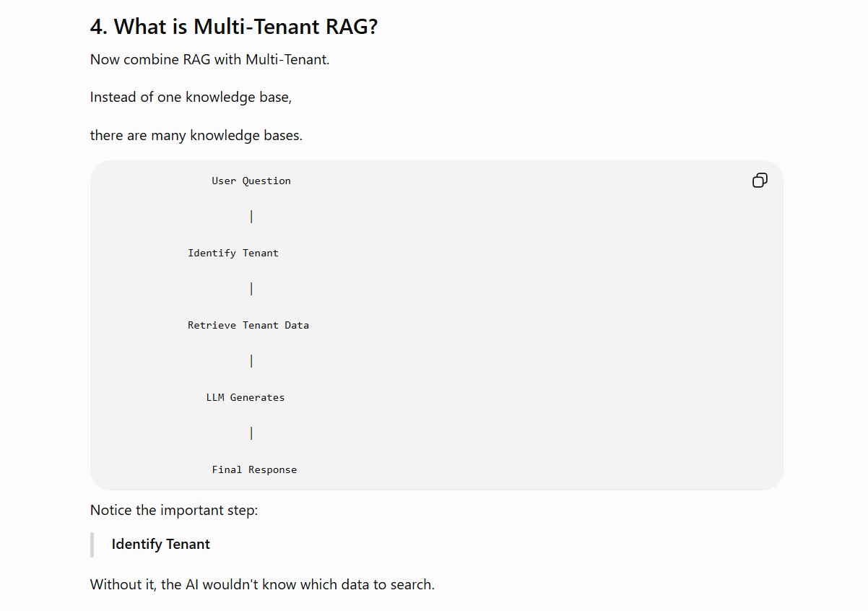Click 'Final Response' in the code block
868x611 pixels.
[x=254, y=469]
